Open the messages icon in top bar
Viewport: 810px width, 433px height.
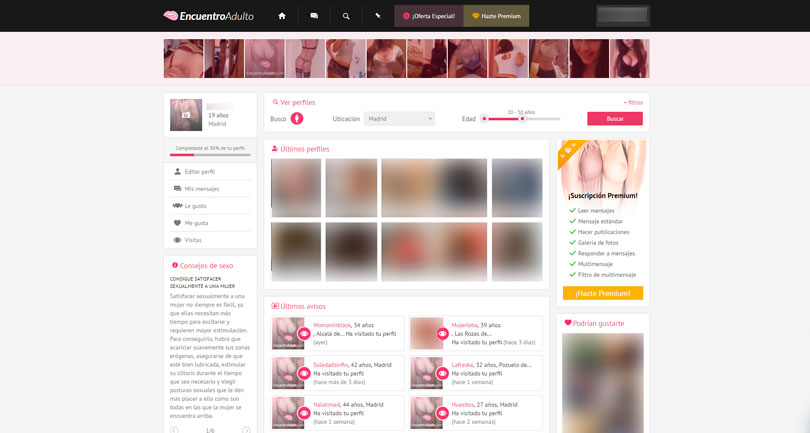click(x=314, y=16)
